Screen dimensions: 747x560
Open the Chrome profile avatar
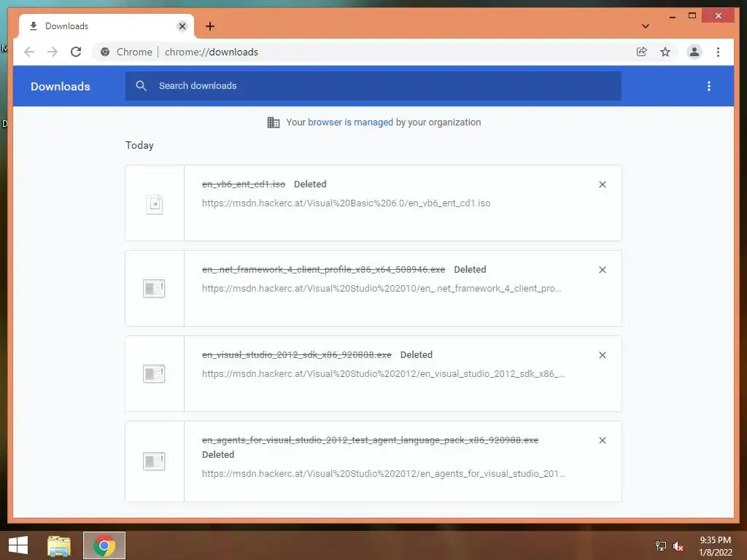click(x=694, y=52)
